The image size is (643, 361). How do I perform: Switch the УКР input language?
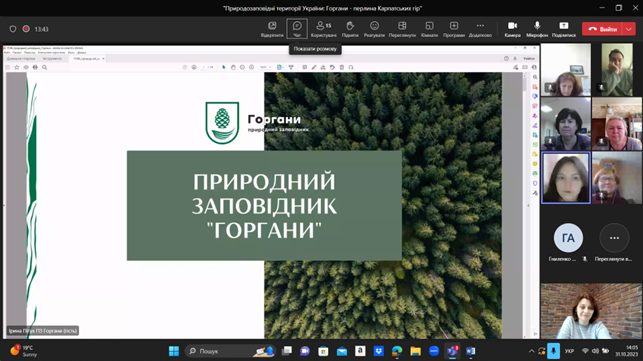coord(569,351)
